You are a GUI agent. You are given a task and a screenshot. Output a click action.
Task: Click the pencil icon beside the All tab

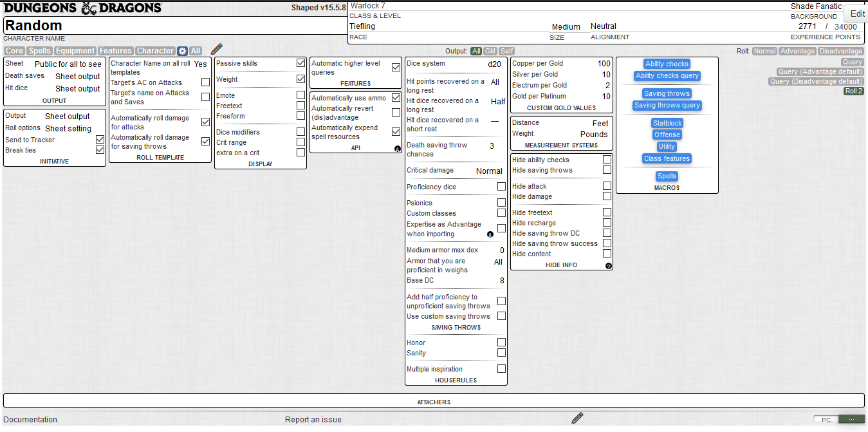[x=217, y=50]
